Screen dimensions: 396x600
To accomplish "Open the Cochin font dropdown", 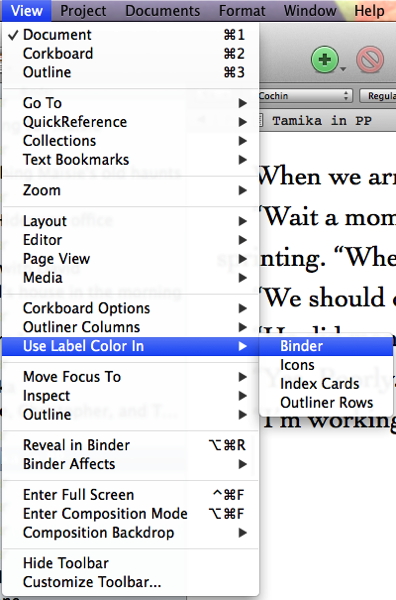I will pyautogui.click(x=305, y=96).
